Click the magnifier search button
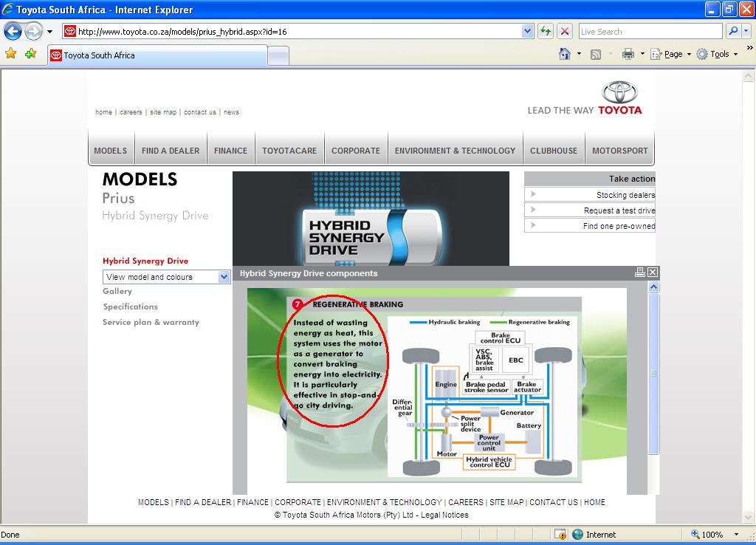Viewport: 756px width, 545px height. click(x=733, y=32)
